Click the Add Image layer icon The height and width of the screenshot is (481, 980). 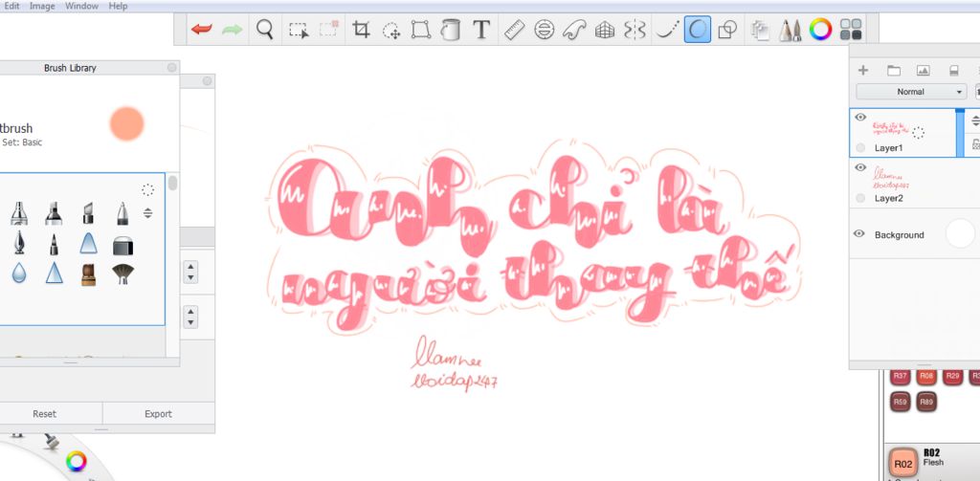[x=924, y=71]
